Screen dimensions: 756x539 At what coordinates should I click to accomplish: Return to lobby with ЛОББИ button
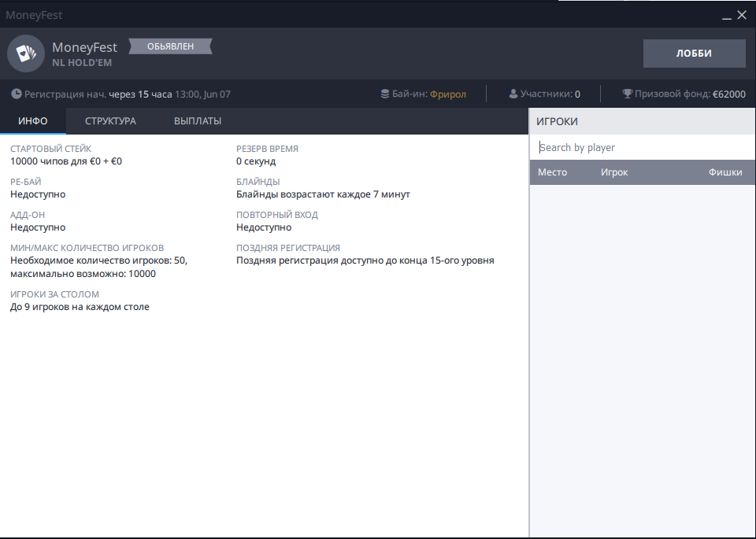(694, 54)
